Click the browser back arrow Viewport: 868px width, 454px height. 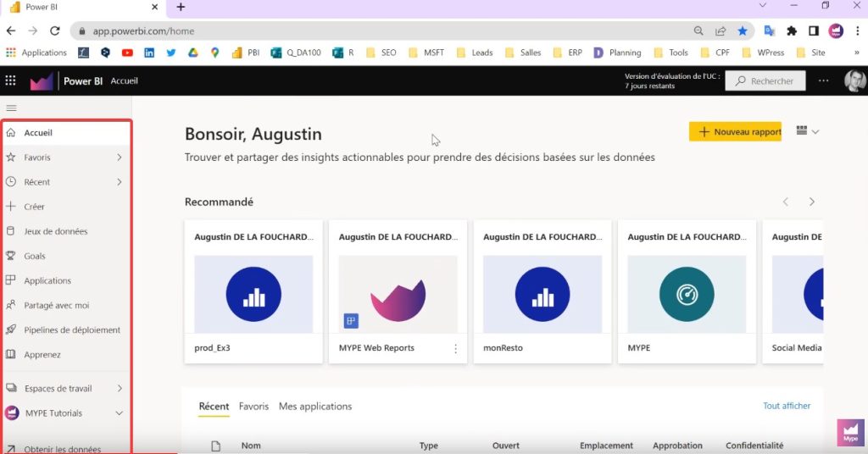pos(11,31)
